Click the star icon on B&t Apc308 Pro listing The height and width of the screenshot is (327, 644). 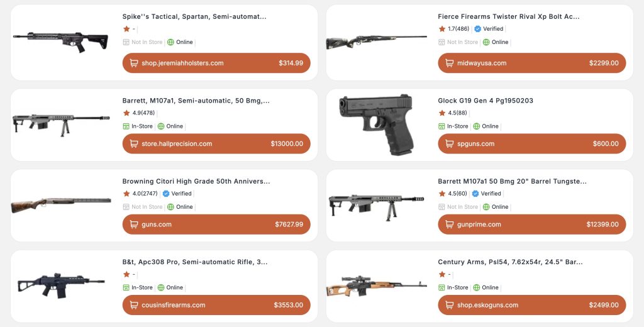point(126,274)
